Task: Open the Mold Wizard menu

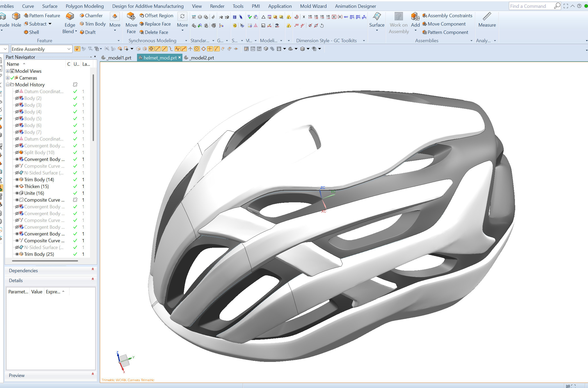Action: (313, 6)
